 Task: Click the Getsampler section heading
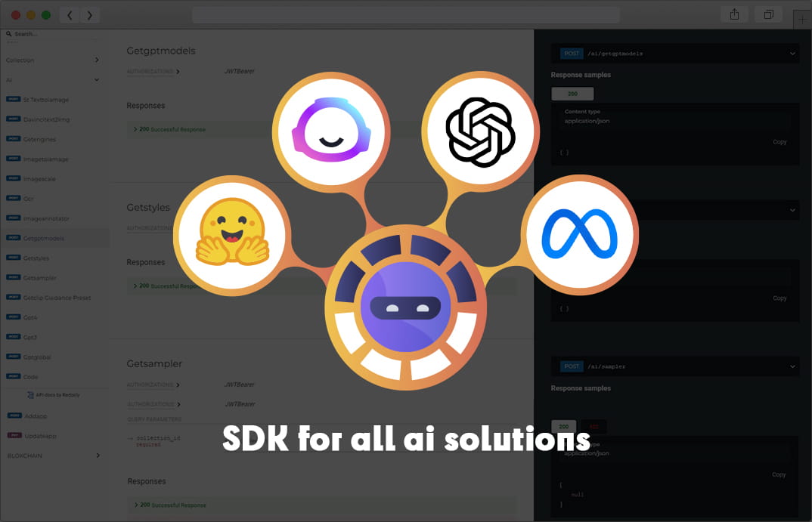[154, 363]
